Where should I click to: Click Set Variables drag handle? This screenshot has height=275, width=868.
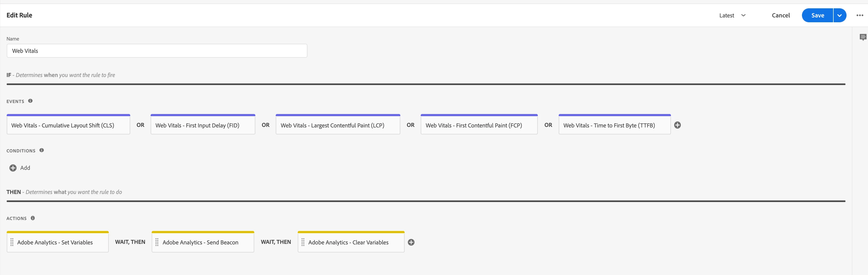12,242
